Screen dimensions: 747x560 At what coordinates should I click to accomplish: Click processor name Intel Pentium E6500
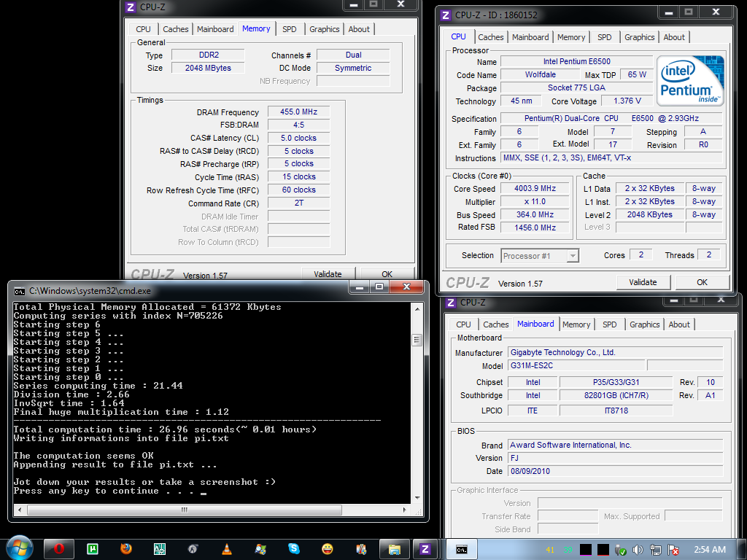click(x=576, y=61)
